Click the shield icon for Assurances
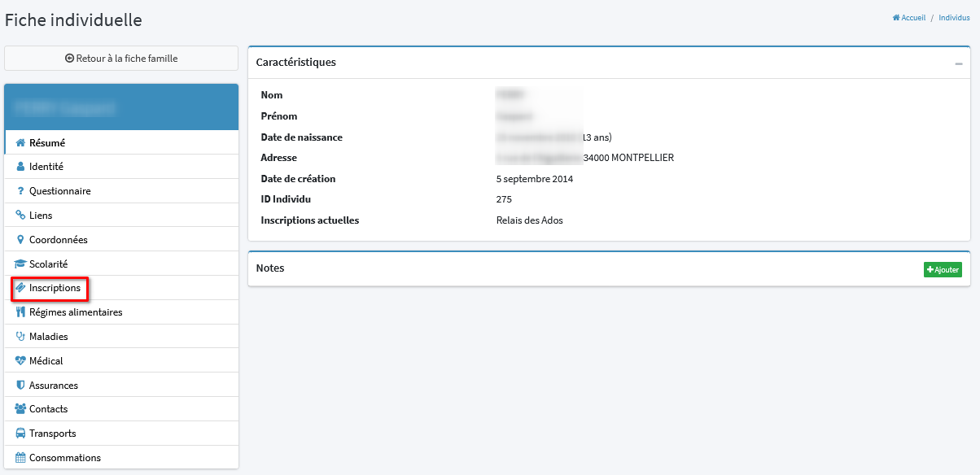 tap(21, 386)
